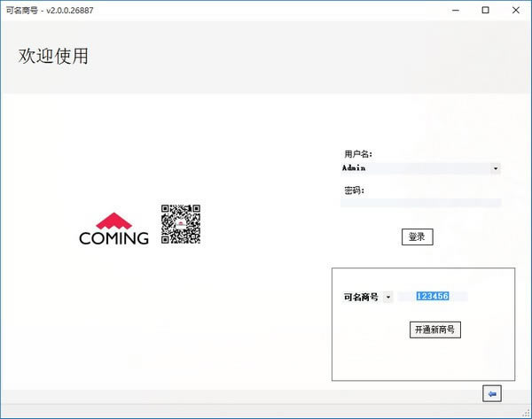This screenshot has width=532, height=419.
Task: Click the blue back arrow icon
Action: [x=492, y=392]
